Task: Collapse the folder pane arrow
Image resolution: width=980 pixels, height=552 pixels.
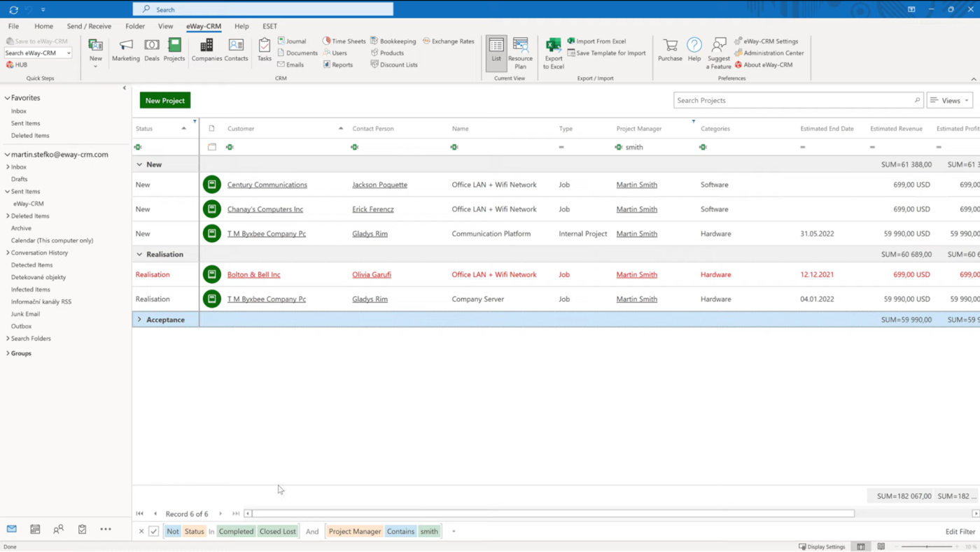Action: 125,88
